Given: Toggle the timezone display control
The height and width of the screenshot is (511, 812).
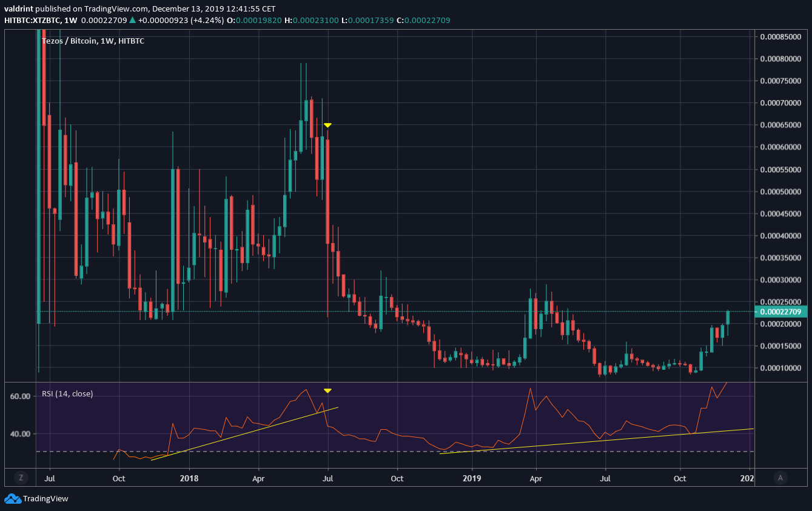Looking at the screenshot, I should (x=21, y=478).
